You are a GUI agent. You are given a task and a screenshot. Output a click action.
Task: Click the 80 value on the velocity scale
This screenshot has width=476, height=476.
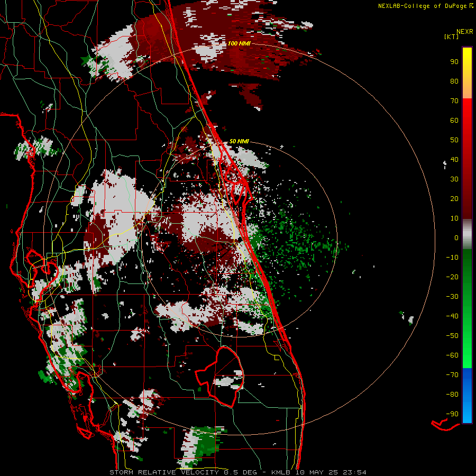pyautogui.click(x=454, y=81)
